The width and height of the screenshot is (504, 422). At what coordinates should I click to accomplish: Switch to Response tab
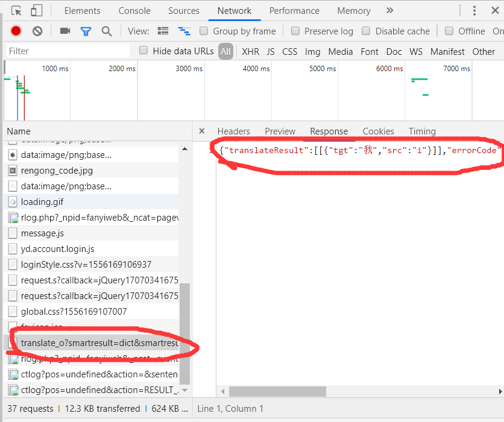pos(329,131)
